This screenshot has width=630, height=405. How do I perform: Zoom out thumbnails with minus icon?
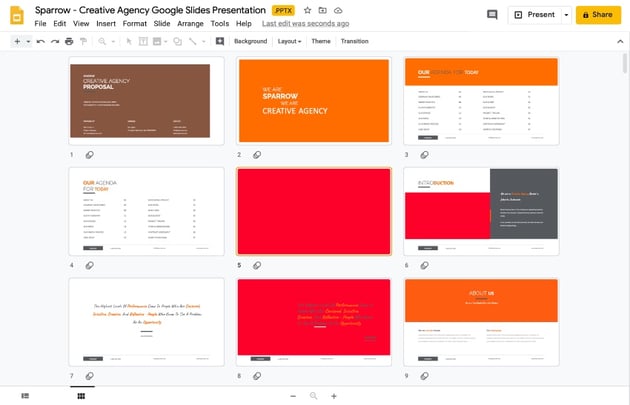pyautogui.click(x=293, y=396)
